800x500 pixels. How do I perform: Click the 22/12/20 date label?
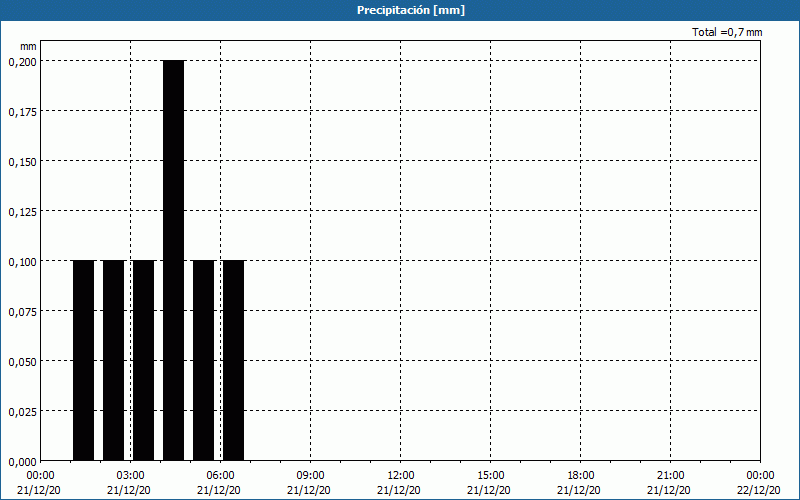pyautogui.click(x=759, y=490)
